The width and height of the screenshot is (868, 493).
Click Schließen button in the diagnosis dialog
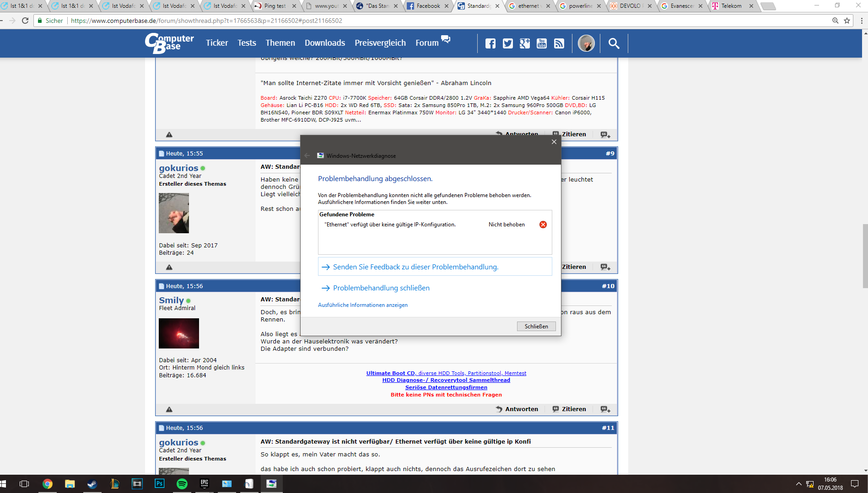(536, 327)
